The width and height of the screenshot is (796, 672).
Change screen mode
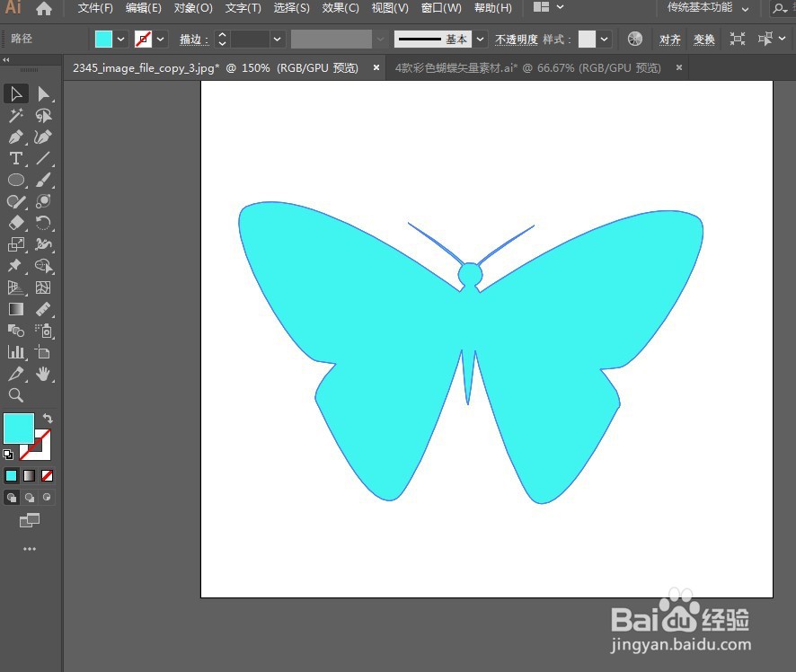coord(30,520)
